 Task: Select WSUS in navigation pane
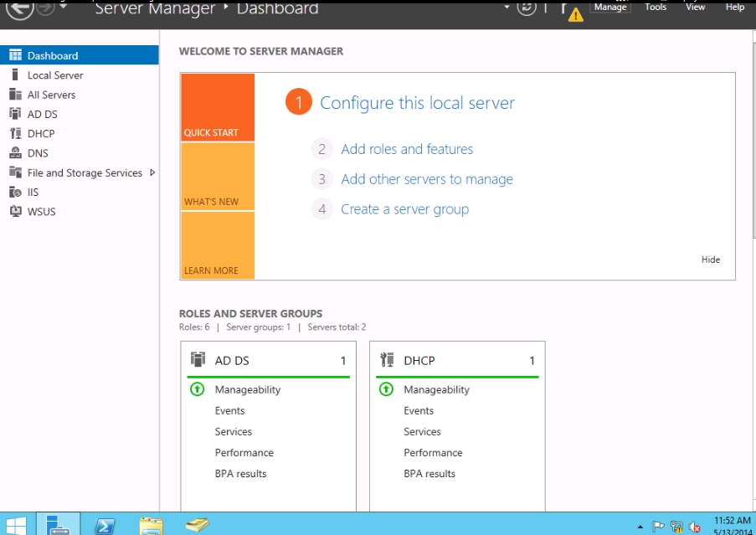[79, 211]
